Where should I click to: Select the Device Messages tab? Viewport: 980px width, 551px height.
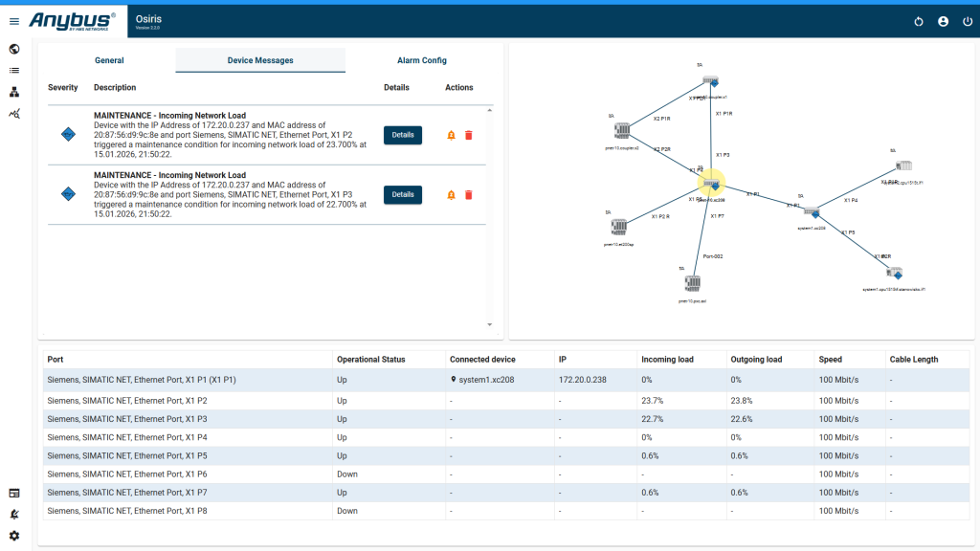(260, 60)
